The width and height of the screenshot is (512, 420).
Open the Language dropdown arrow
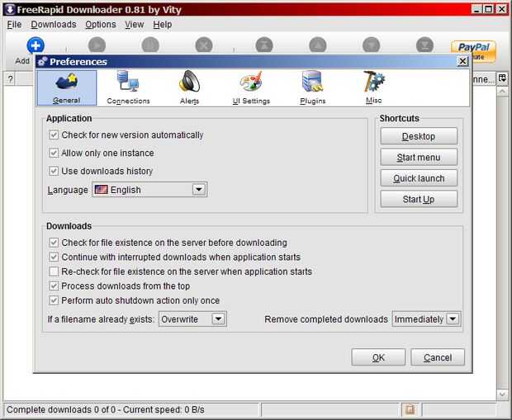coord(199,189)
